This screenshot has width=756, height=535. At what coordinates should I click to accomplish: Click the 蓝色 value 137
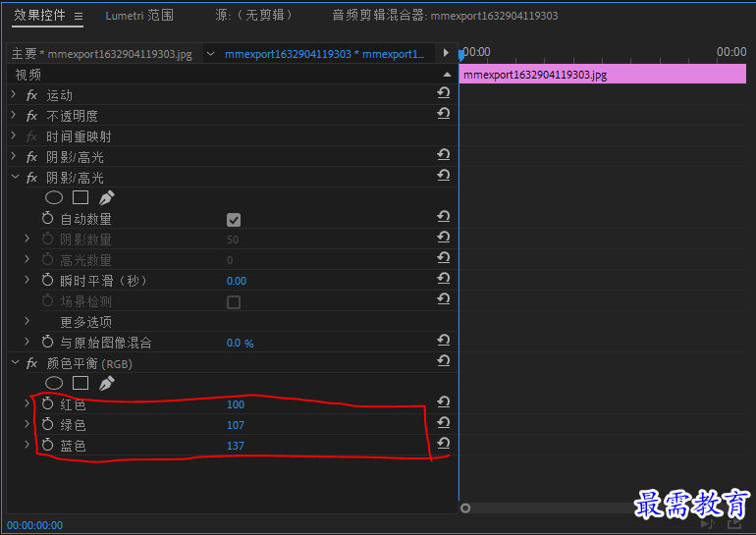tap(236, 446)
